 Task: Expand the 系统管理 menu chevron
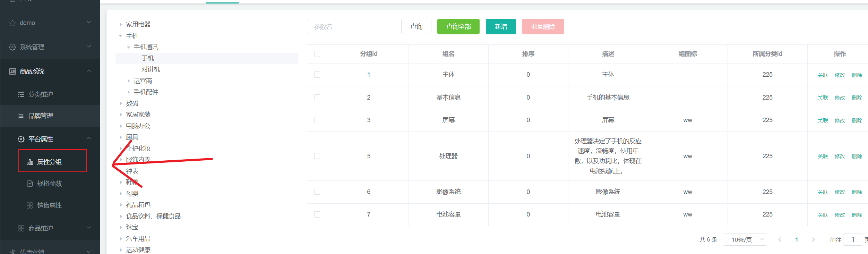click(89, 46)
